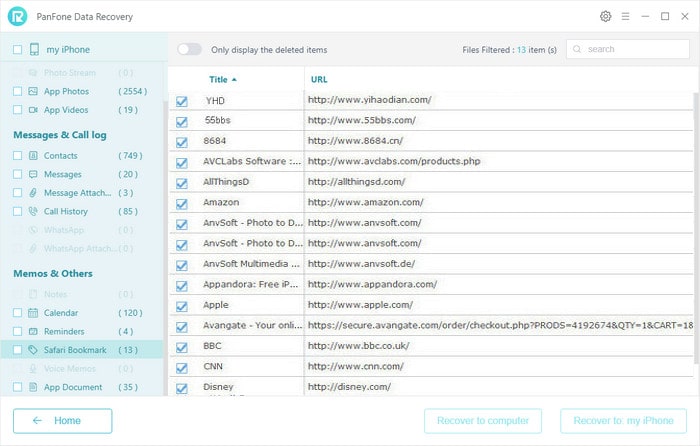
Task: Uncheck the CNN bookmark checkbox
Action: (182, 368)
